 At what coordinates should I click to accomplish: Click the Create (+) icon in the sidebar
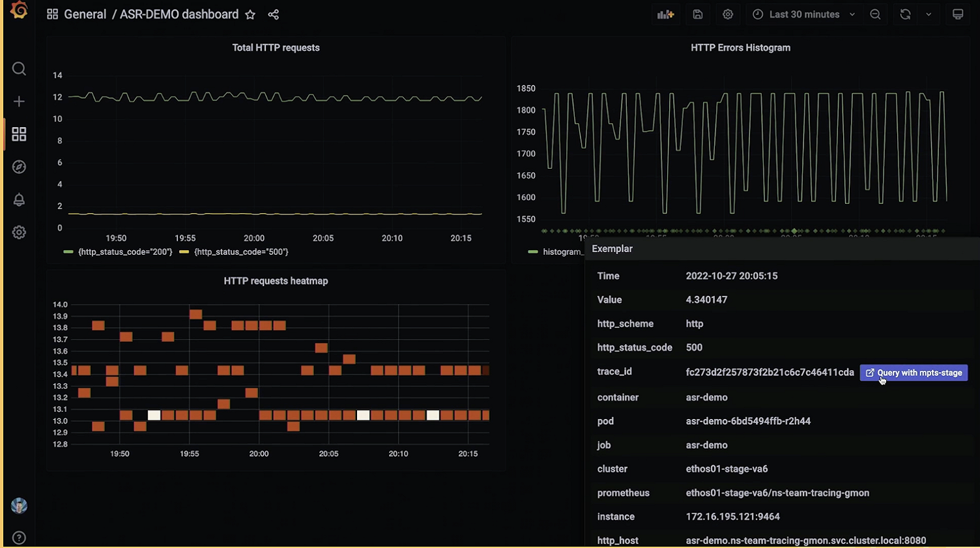tap(19, 101)
